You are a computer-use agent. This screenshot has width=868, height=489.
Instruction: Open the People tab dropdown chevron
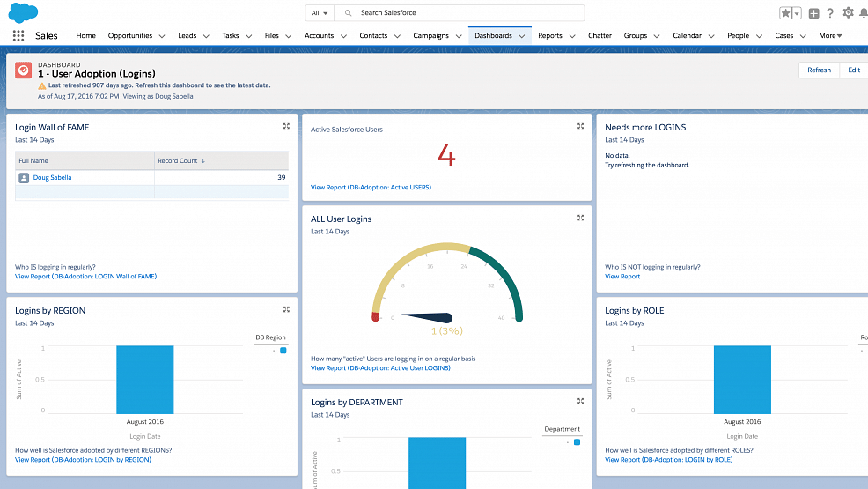759,36
